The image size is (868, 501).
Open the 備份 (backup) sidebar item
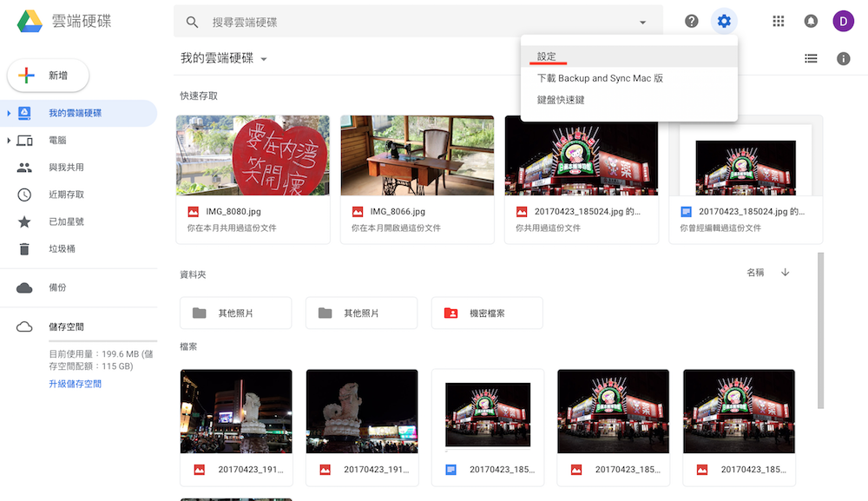pyautogui.click(x=57, y=290)
